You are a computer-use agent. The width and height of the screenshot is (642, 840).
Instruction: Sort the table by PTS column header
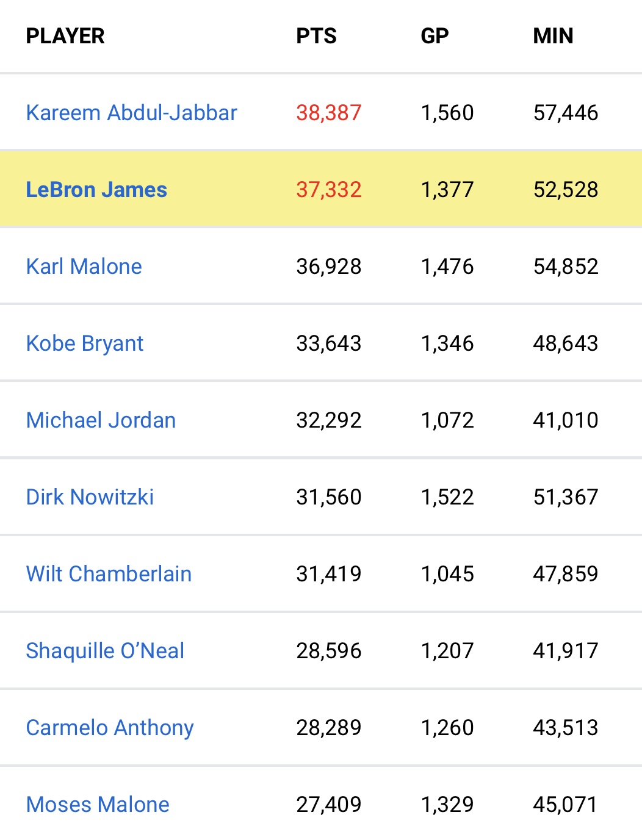coord(316,36)
